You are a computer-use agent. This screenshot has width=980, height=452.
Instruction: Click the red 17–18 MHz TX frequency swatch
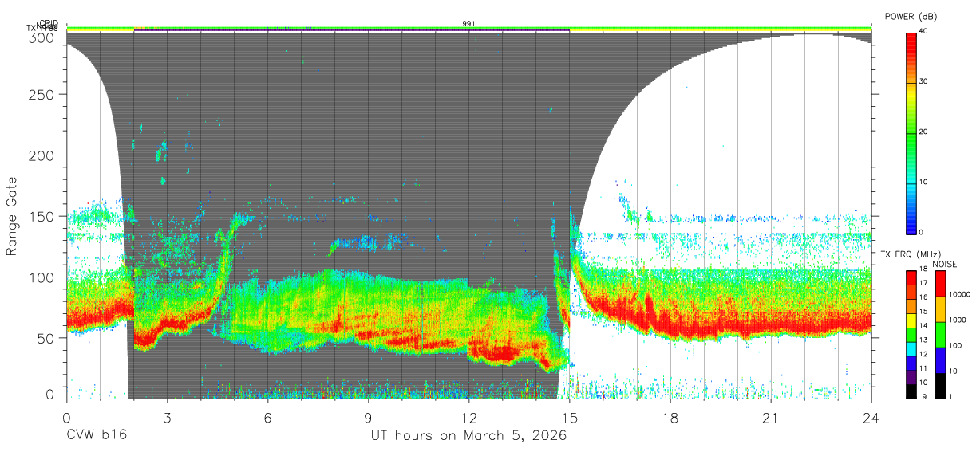coord(911,278)
